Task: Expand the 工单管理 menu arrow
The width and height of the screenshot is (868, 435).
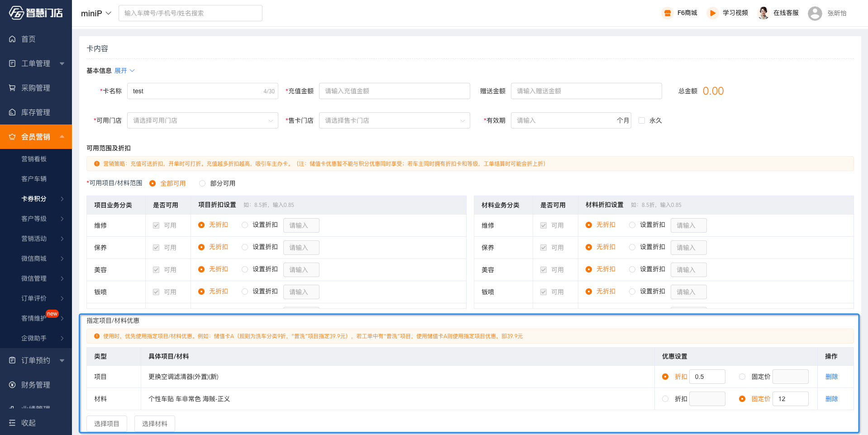Action: (x=62, y=63)
